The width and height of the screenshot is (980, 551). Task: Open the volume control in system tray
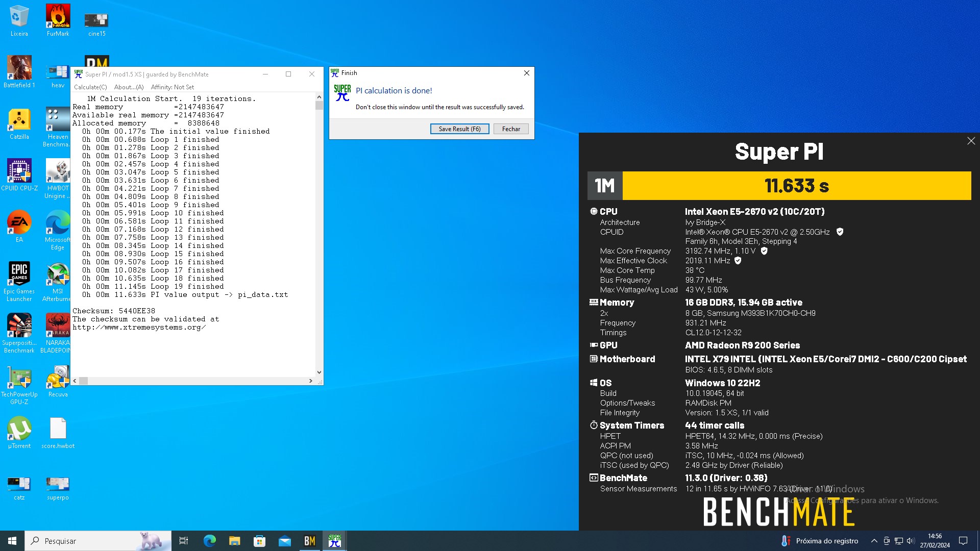pyautogui.click(x=911, y=541)
